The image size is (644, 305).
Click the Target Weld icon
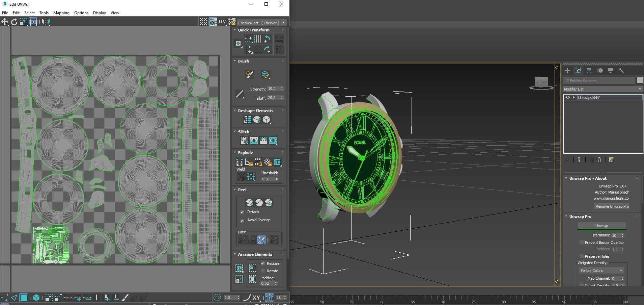pos(242,176)
